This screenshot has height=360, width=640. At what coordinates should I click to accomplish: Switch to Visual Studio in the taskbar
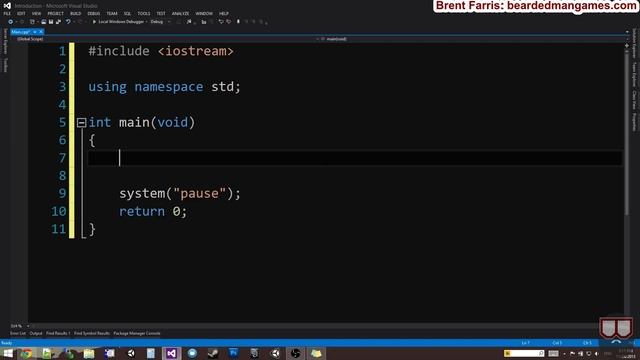point(171,353)
